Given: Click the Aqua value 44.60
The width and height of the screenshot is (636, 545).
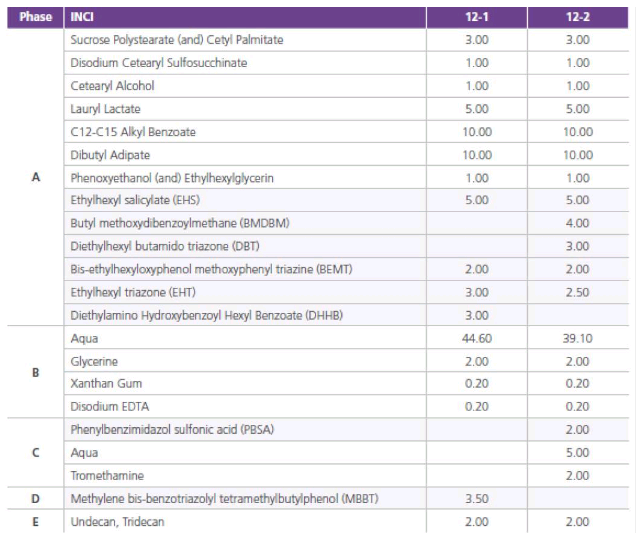Looking at the screenshot, I should click(477, 338).
